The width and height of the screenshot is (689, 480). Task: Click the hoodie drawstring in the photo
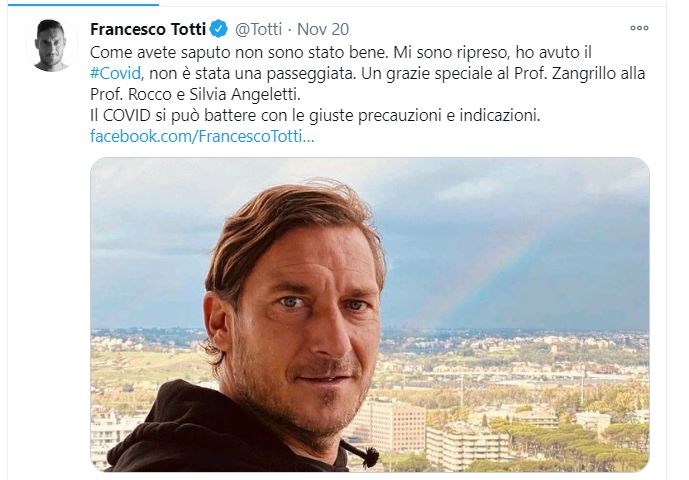(x=360, y=452)
